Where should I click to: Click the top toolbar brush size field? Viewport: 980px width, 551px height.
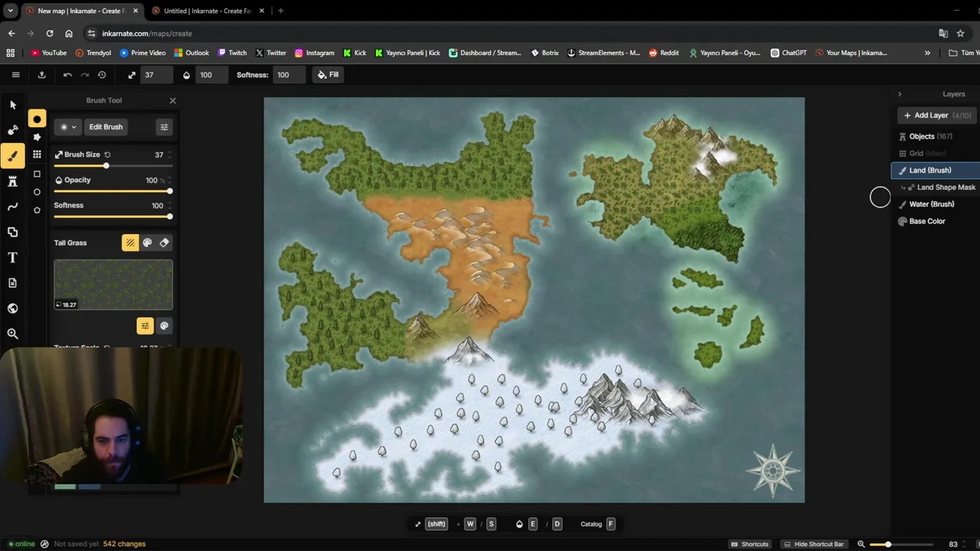[156, 75]
